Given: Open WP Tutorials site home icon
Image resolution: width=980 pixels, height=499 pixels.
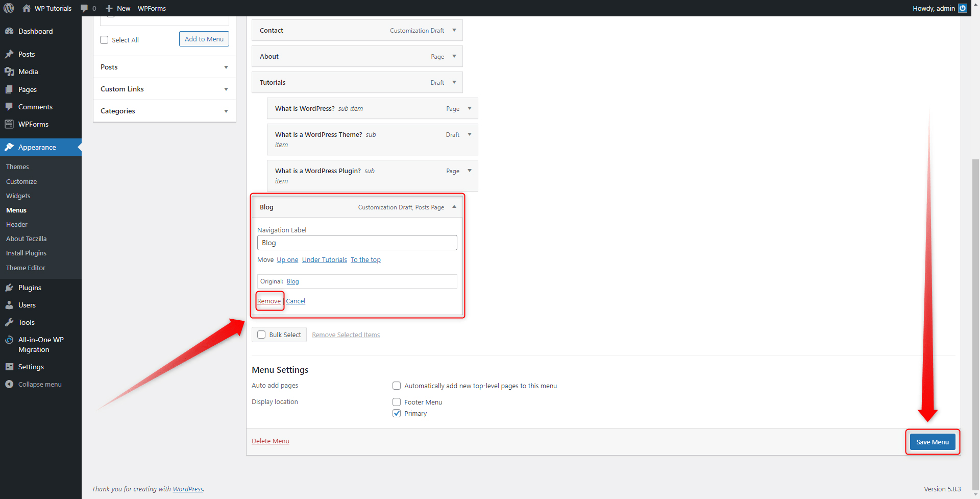Looking at the screenshot, I should (27, 8).
